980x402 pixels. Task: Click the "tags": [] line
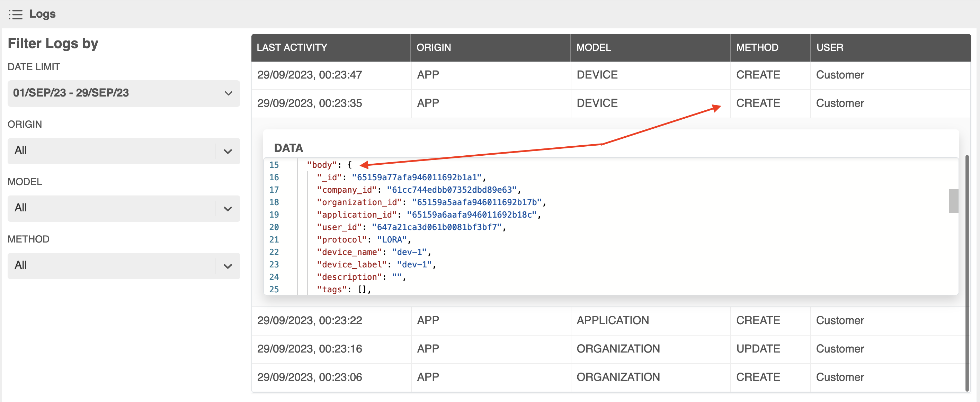tap(344, 290)
